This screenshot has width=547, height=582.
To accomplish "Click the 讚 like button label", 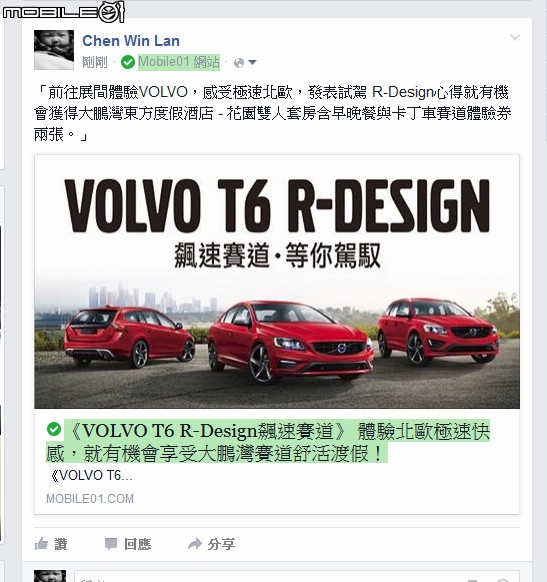I will [x=61, y=544].
